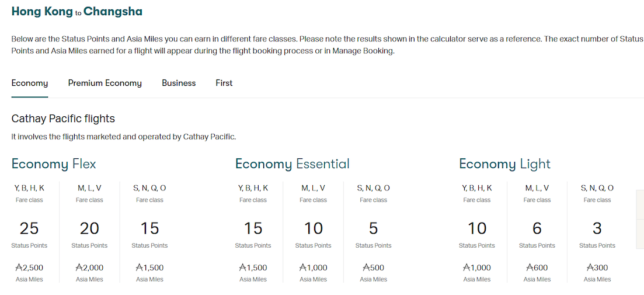Click the Asia Miles symbol beside 2,000
644x295 pixels.
pyautogui.click(x=79, y=268)
